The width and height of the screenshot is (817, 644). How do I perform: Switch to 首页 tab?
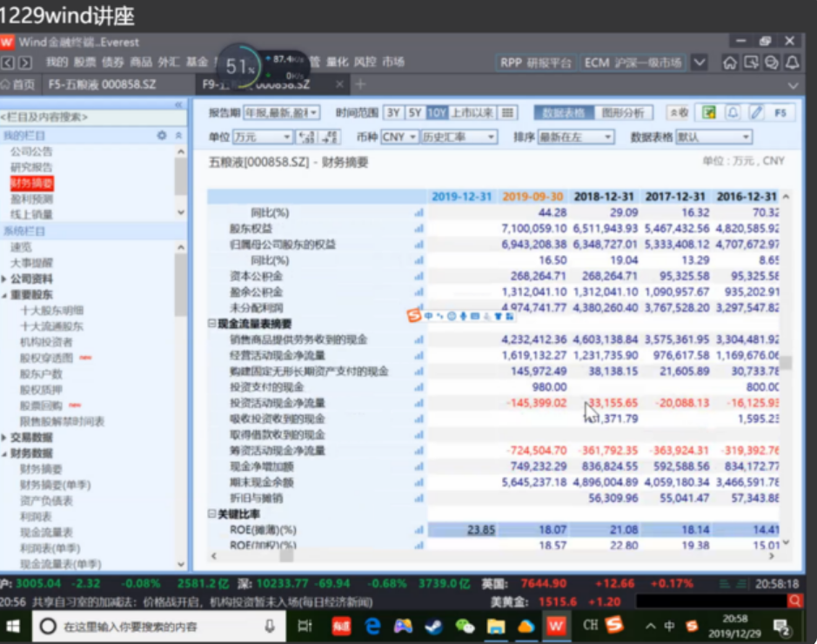point(19,84)
